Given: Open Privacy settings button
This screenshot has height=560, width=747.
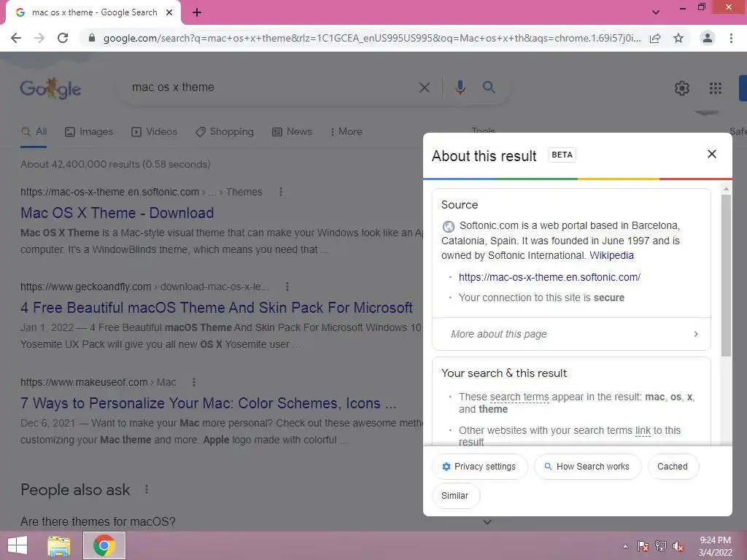Looking at the screenshot, I should [x=480, y=467].
